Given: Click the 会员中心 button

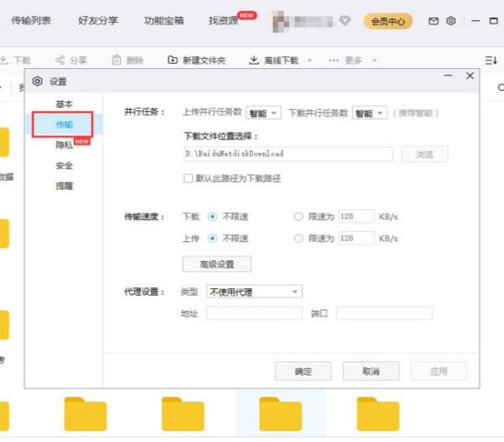Looking at the screenshot, I should [388, 22].
